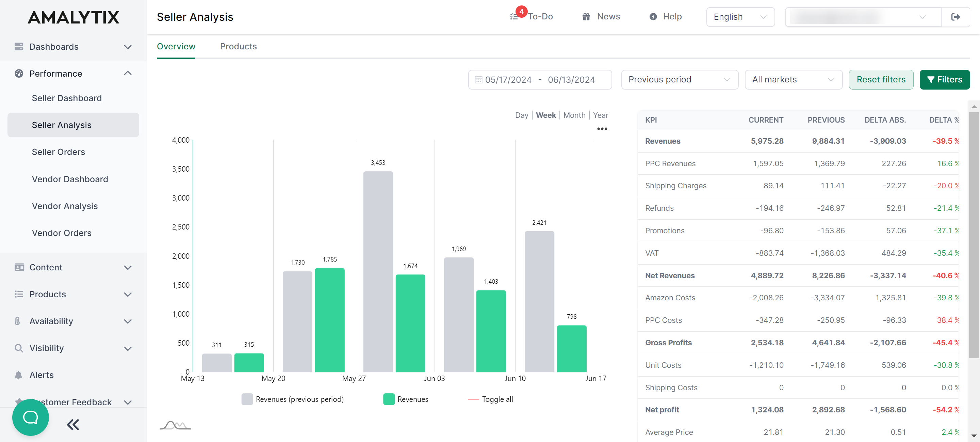Viewport: 980px width, 442px height.
Task: Click the News gift icon
Action: point(586,16)
